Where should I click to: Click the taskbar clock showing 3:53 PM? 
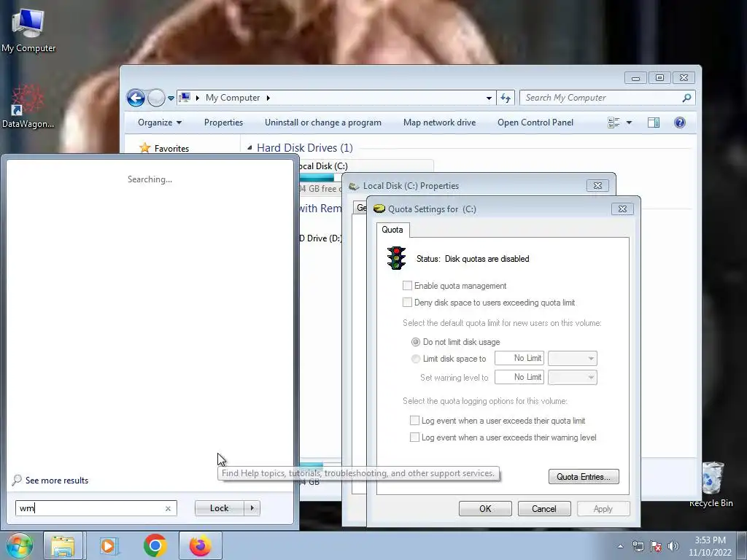point(710,546)
